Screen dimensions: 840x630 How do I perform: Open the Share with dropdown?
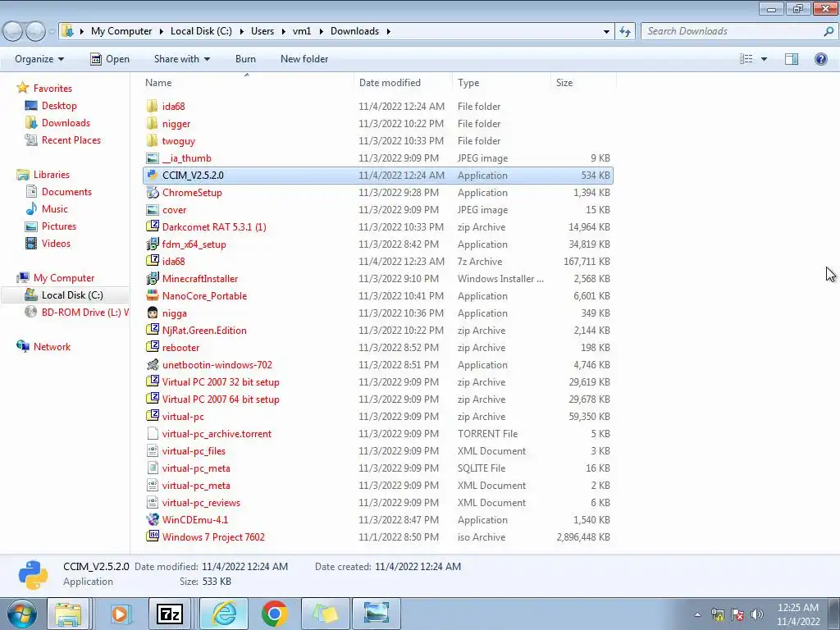pos(181,59)
